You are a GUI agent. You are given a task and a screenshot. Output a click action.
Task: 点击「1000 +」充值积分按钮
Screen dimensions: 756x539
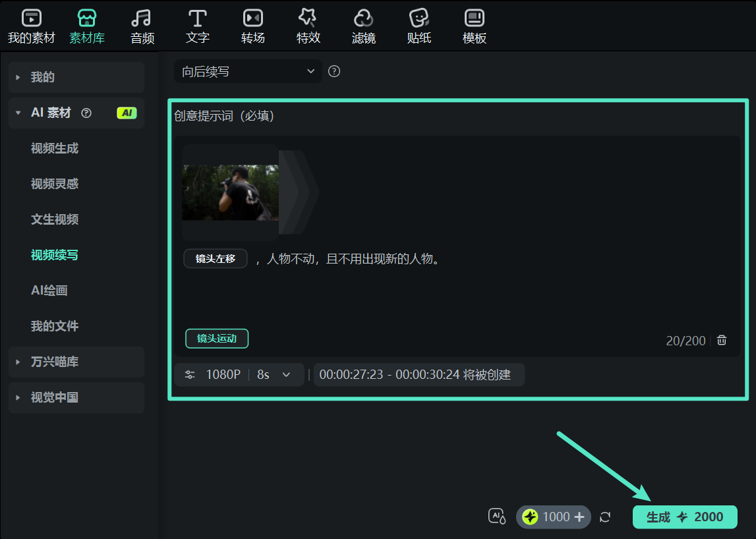554,517
